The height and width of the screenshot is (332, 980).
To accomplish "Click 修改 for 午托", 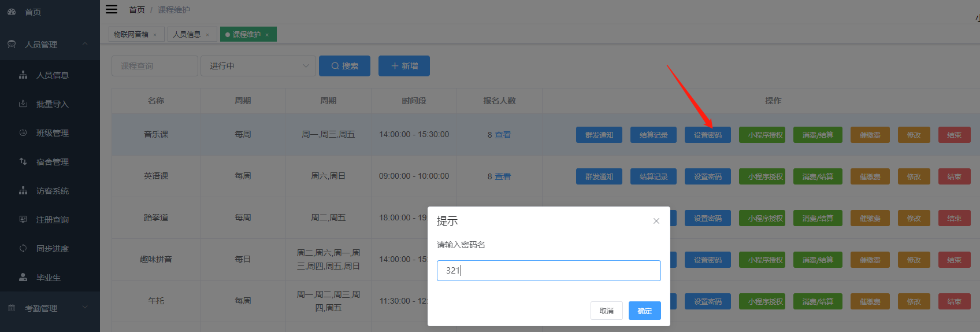I will (914, 301).
